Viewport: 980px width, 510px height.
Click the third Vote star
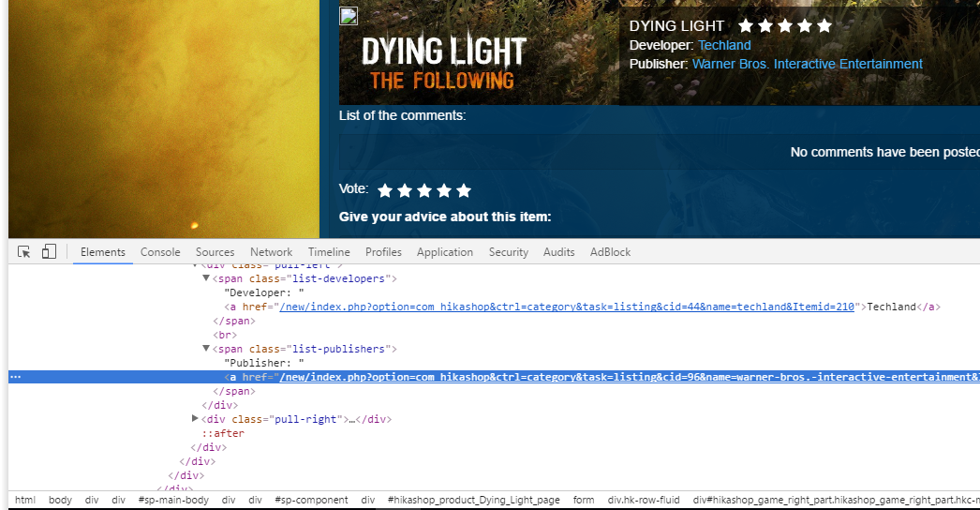point(424,190)
